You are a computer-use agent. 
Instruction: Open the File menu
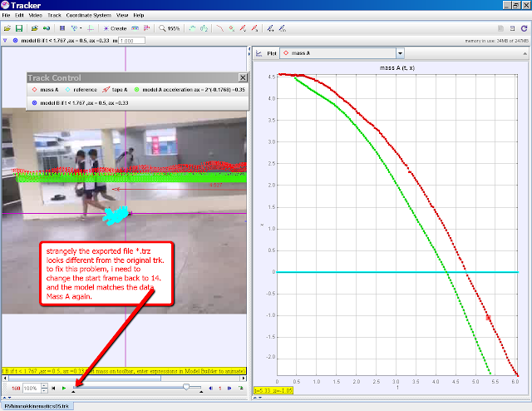click(6, 15)
